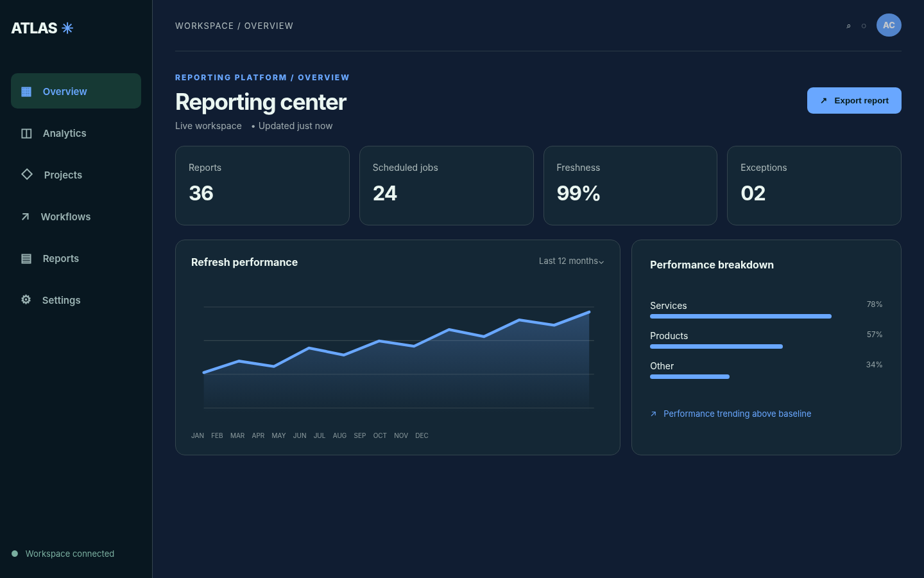Click the JUN axis label
The image size is (924, 578).
coord(300,435)
